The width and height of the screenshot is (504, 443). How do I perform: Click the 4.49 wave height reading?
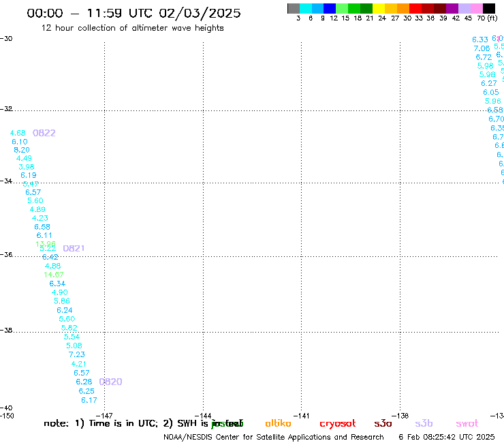24,158
